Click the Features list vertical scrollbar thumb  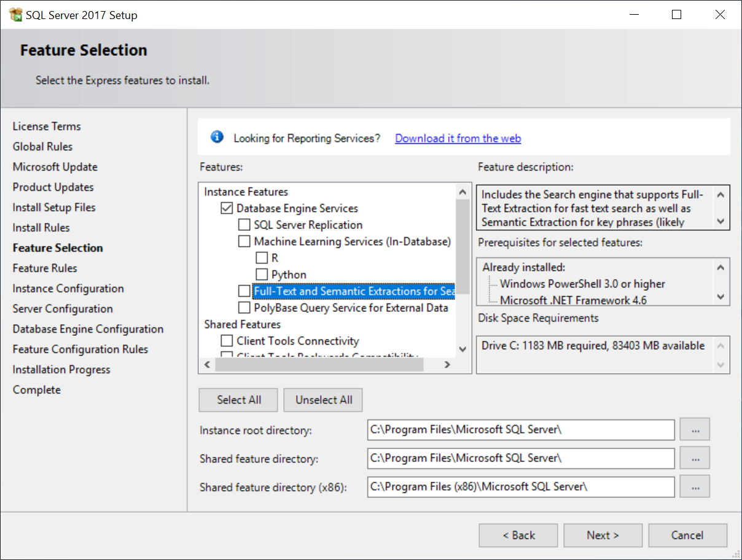(x=463, y=246)
